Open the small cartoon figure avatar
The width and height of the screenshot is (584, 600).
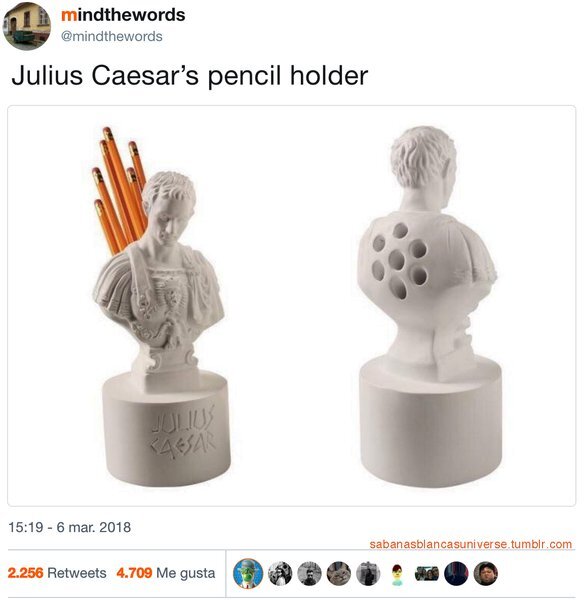click(398, 574)
